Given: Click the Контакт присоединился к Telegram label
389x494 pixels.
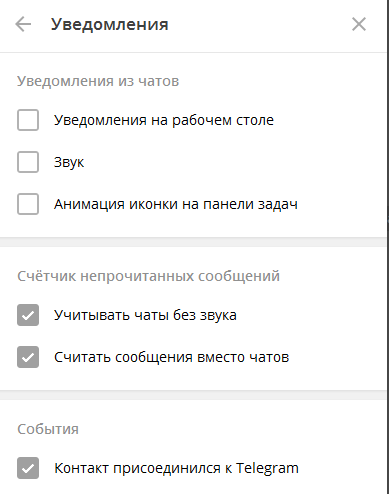Looking at the screenshot, I should [176, 468].
